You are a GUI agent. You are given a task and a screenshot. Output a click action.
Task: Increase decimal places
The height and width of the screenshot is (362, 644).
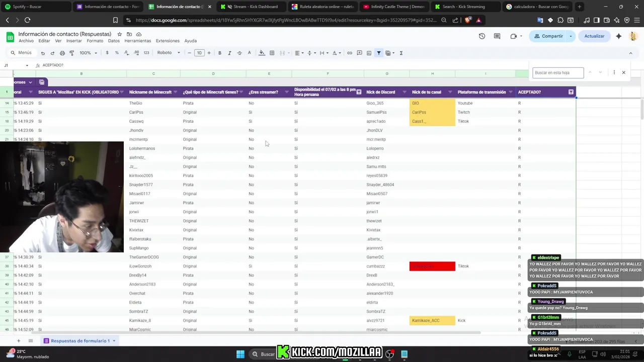click(x=136, y=53)
